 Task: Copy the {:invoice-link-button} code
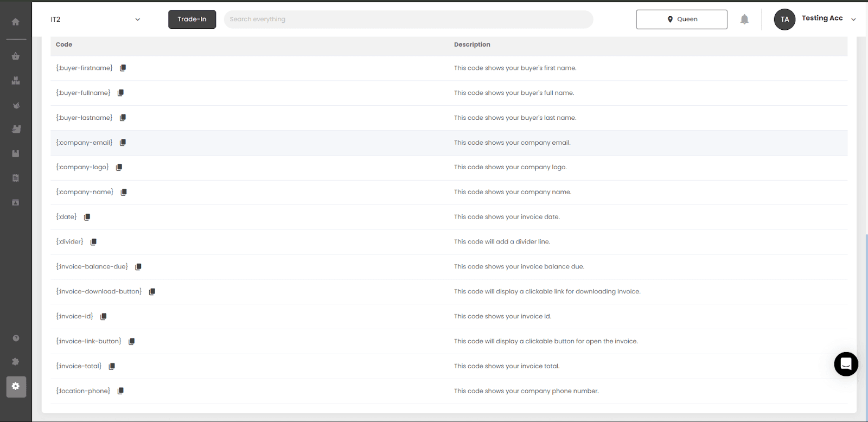(x=132, y=341)
